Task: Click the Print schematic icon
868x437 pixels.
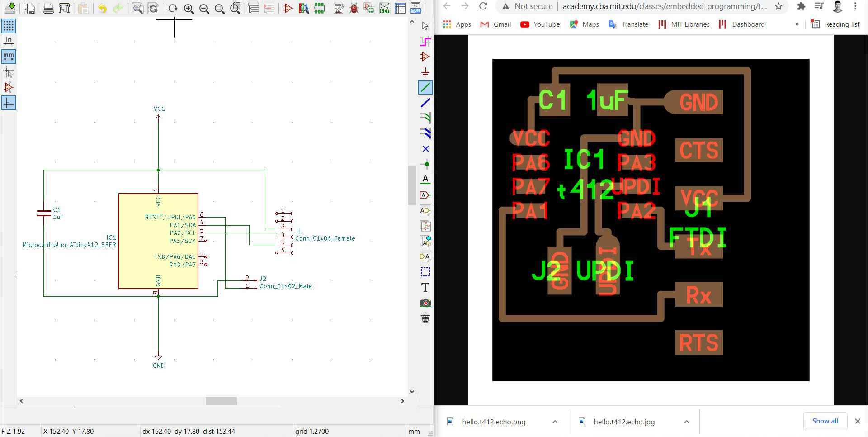Action: (48, 8)
